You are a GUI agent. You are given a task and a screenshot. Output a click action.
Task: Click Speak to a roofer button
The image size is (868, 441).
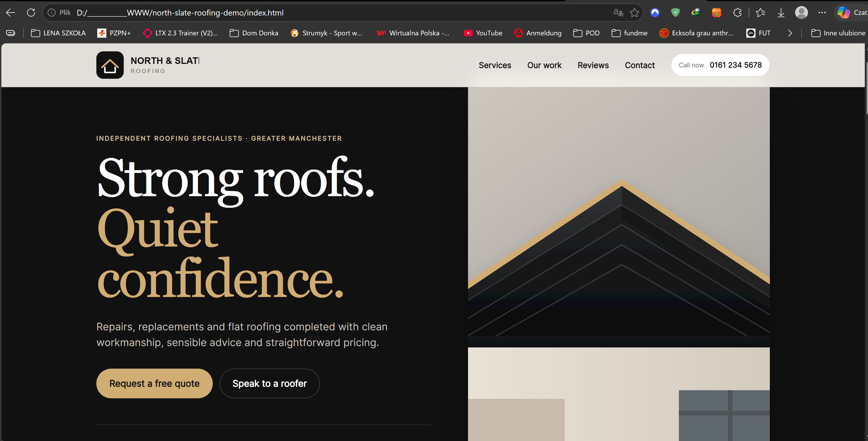point(270,383)
